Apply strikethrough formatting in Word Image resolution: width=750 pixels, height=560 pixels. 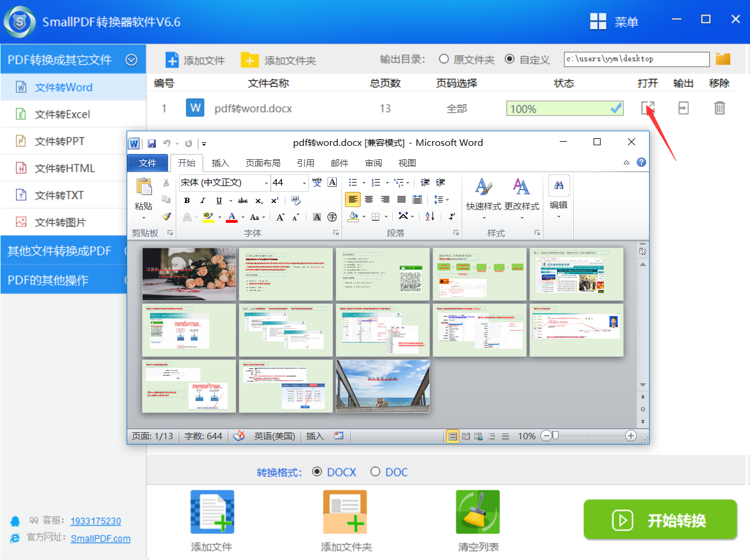pos(243,201)
